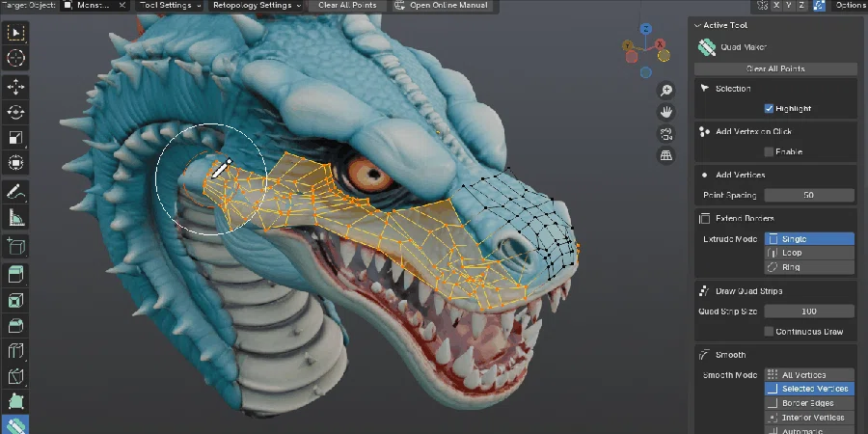Click the Quad Maker icon in Active Tool

[706, 47]
